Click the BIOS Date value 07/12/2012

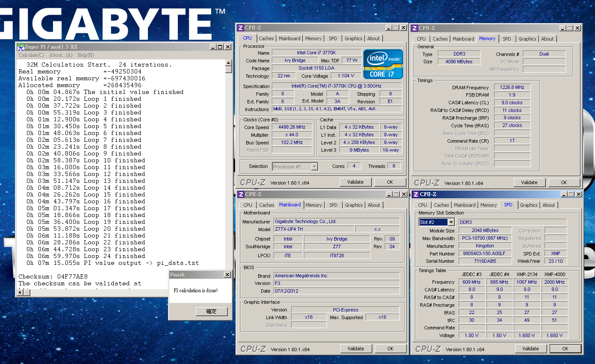336,291
